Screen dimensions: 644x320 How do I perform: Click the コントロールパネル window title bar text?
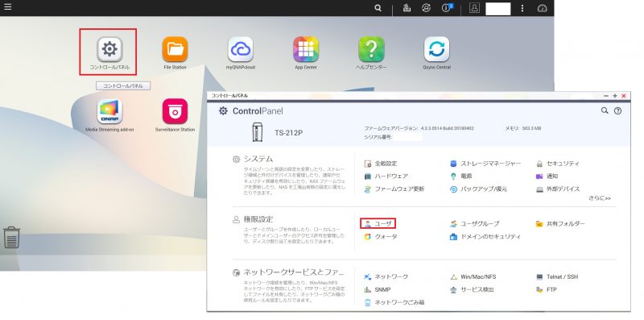pyautogui.click(x=229, y=95)
